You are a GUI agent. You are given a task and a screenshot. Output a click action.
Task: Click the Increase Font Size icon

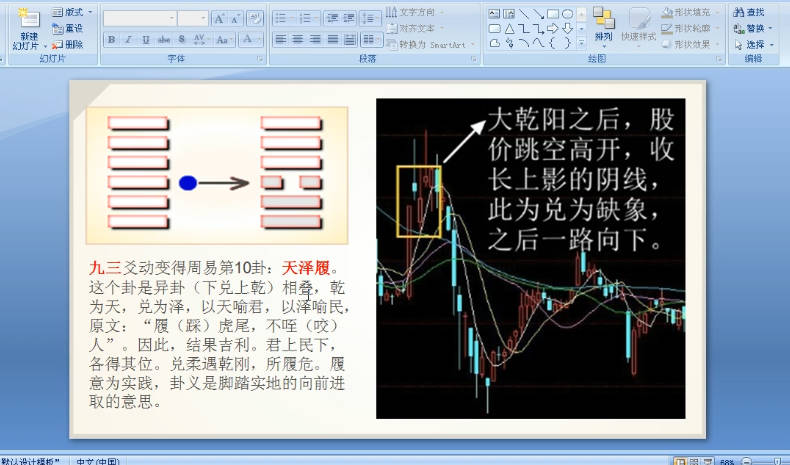[219, 19]
